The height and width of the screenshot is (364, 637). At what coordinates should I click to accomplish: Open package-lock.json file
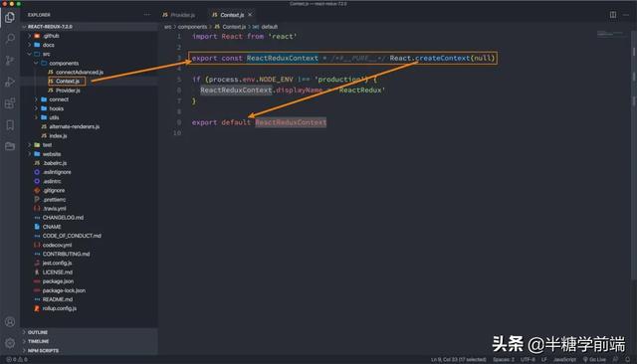[89, 290]
